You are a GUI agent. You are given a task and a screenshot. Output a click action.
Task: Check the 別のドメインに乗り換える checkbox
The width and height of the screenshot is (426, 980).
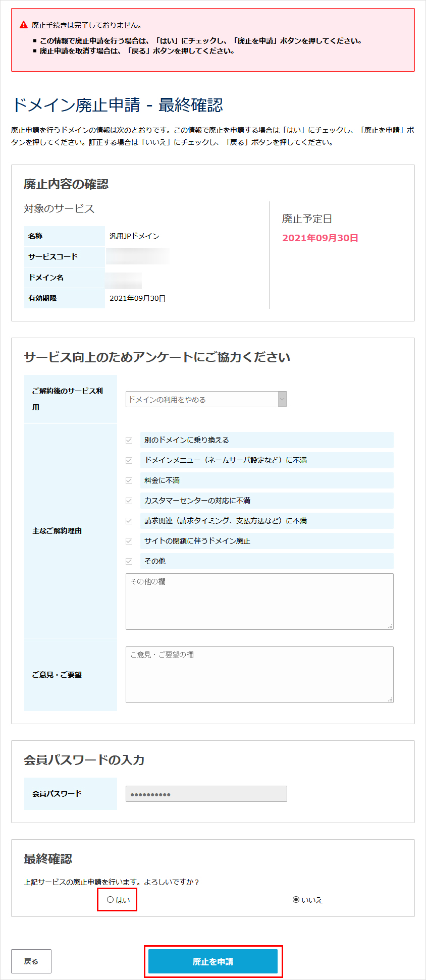pos(129,440)
